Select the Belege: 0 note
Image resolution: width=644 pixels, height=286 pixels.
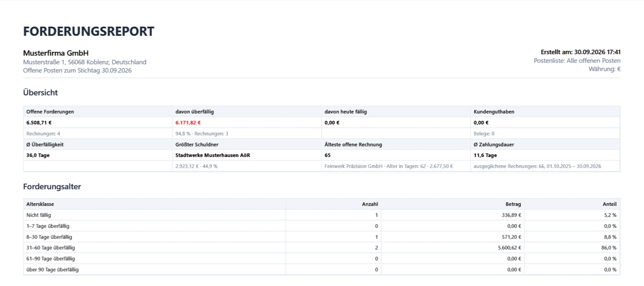[x=484, y=133]
